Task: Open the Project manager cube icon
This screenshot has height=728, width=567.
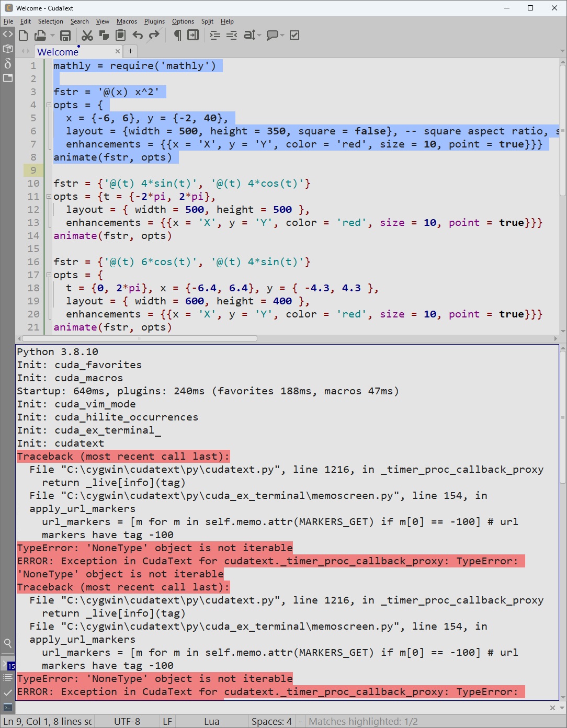Action: tap(8, 49)
